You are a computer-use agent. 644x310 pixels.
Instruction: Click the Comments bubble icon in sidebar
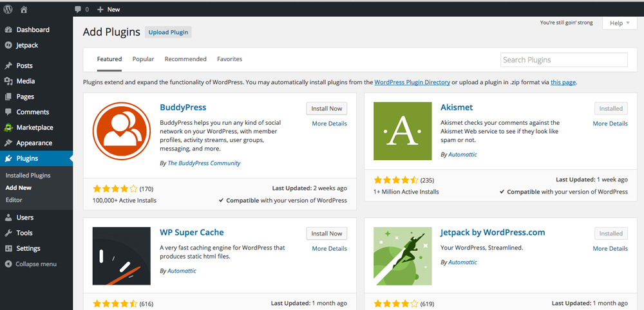coord(8,112)
